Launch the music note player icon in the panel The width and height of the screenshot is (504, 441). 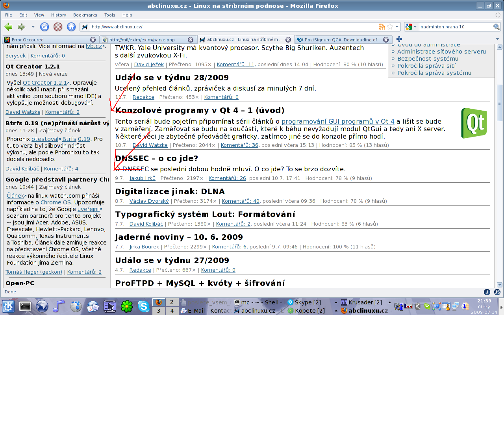(x=59, y=306)
